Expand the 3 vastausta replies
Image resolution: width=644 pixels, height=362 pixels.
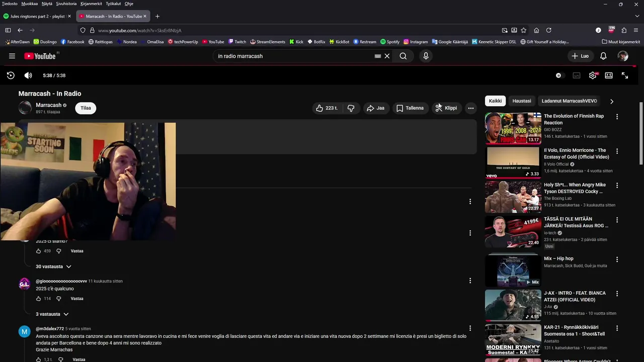(52, 314)
